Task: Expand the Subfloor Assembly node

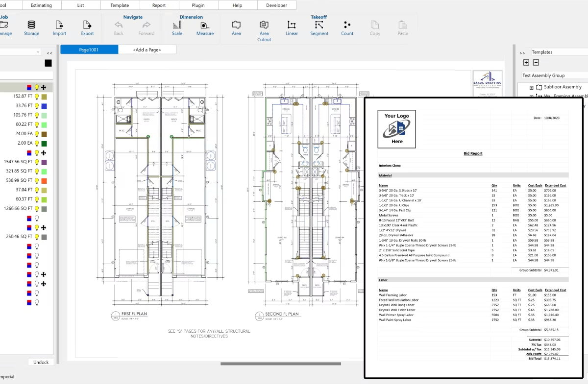Action: [531, 87]
